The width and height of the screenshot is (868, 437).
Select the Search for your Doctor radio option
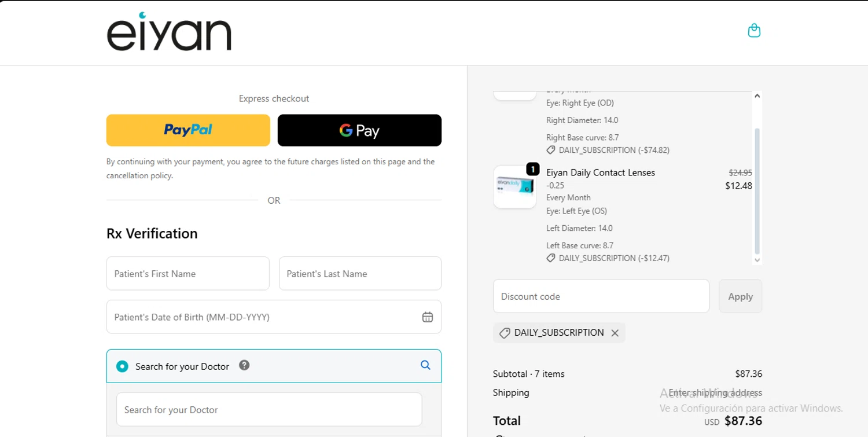[122, 366]
